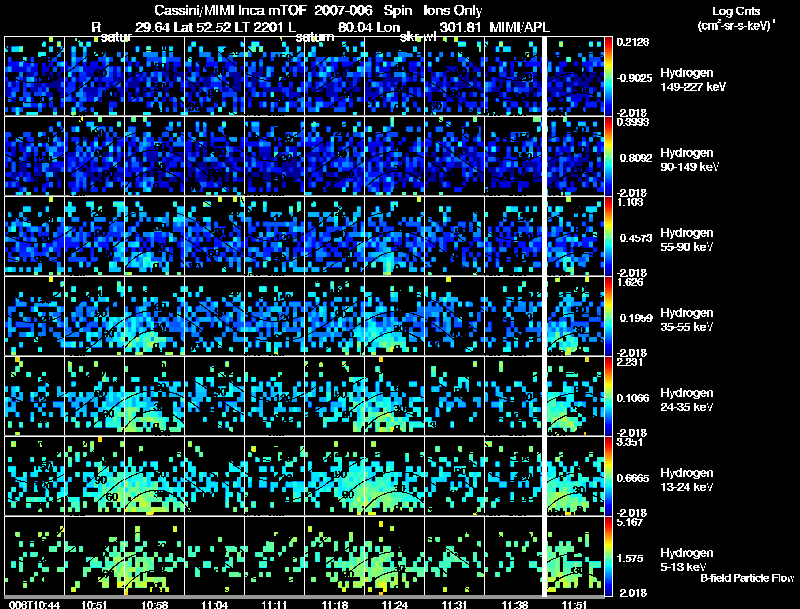The width and height of the screenshot is (800, 609).
Task: Click the 'B-field Particle Flow' label
Action: click(x=747, y=578)
